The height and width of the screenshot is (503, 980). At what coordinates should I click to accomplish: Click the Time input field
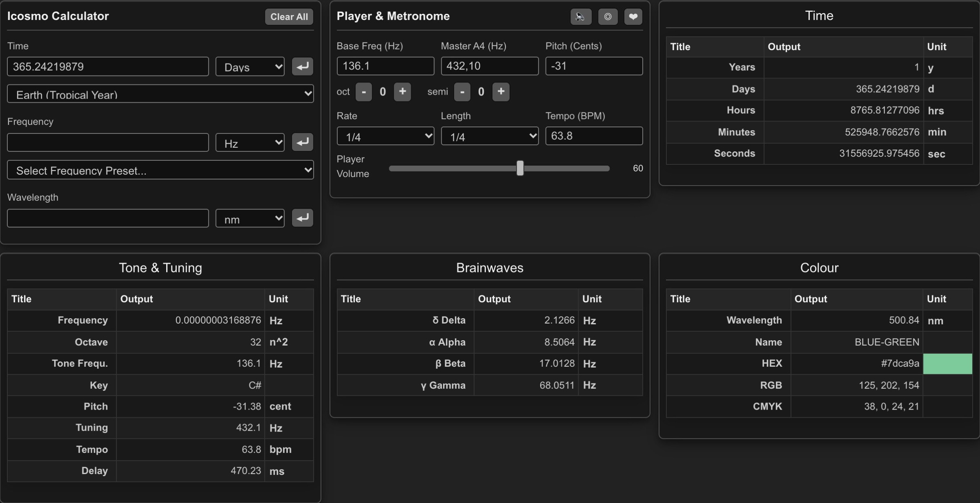click(x=108, y=66)
